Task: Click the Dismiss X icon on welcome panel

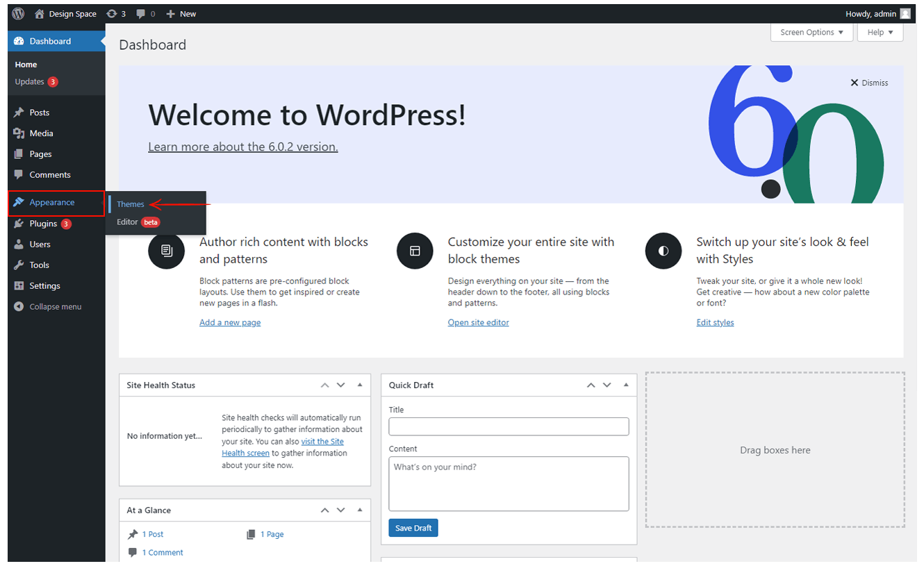Action: pos(855,83)
